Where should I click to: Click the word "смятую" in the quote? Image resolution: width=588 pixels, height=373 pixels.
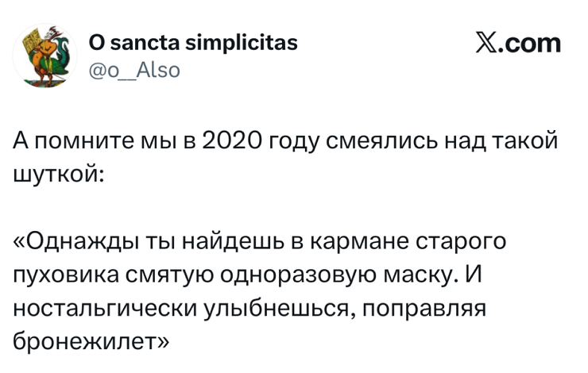pos(165,274)
